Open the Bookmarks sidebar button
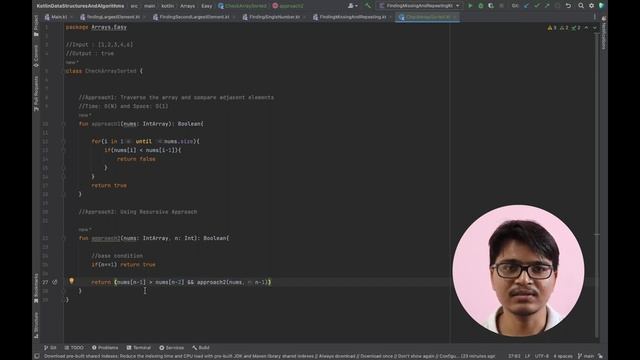This screenshot has height=360, width=640. pos(36,288)
